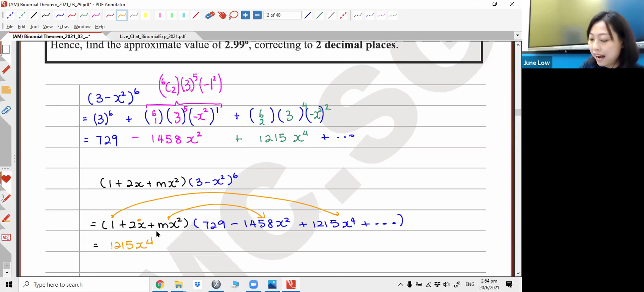Open File Explorer from taskbar
This screenshot has width=644, height=292.
pos(178,284)
